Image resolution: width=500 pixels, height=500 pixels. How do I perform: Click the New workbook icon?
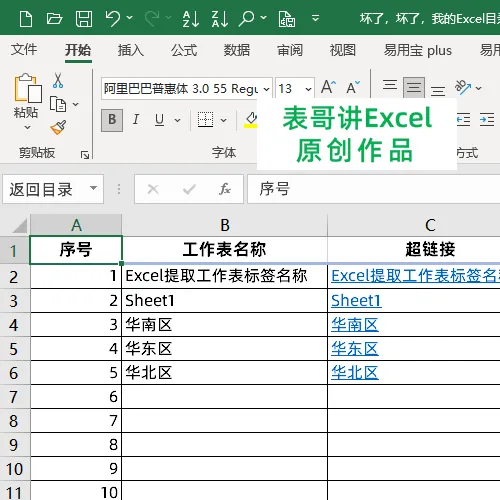pyautogui.click(x=26, y=19)
